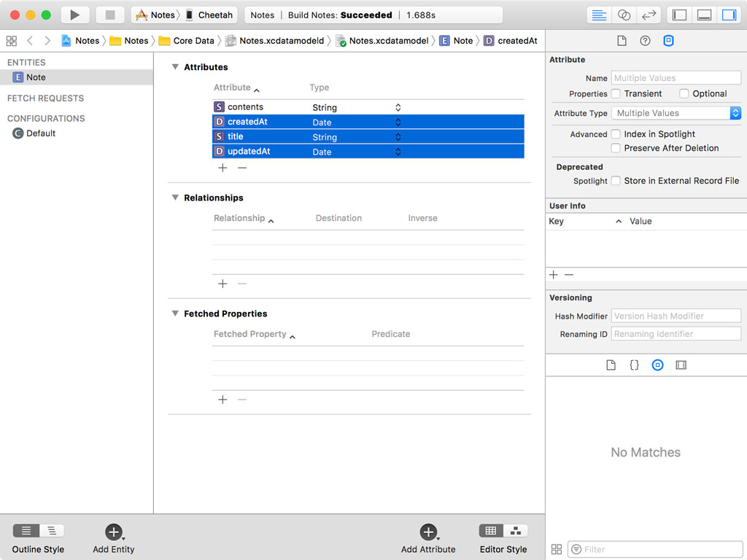Viewport: 747px width, 560px height.
Task: Select the Default configuration
Action: (41, 133)
